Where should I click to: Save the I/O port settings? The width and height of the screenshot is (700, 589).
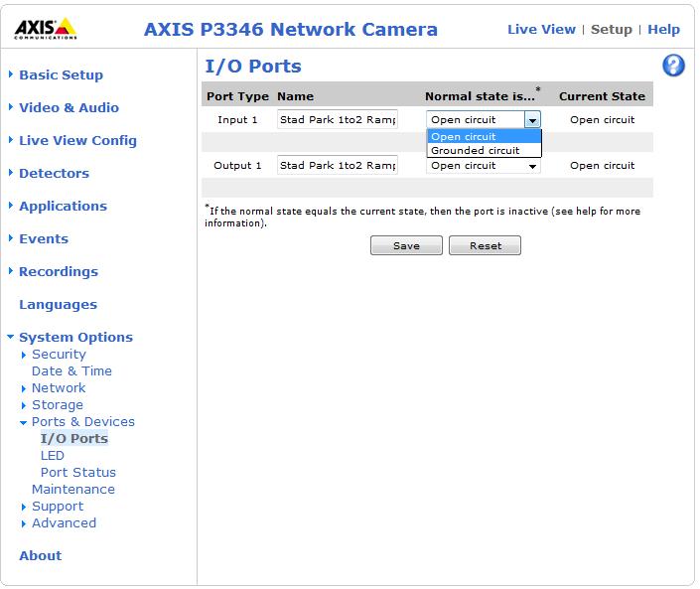406,245
